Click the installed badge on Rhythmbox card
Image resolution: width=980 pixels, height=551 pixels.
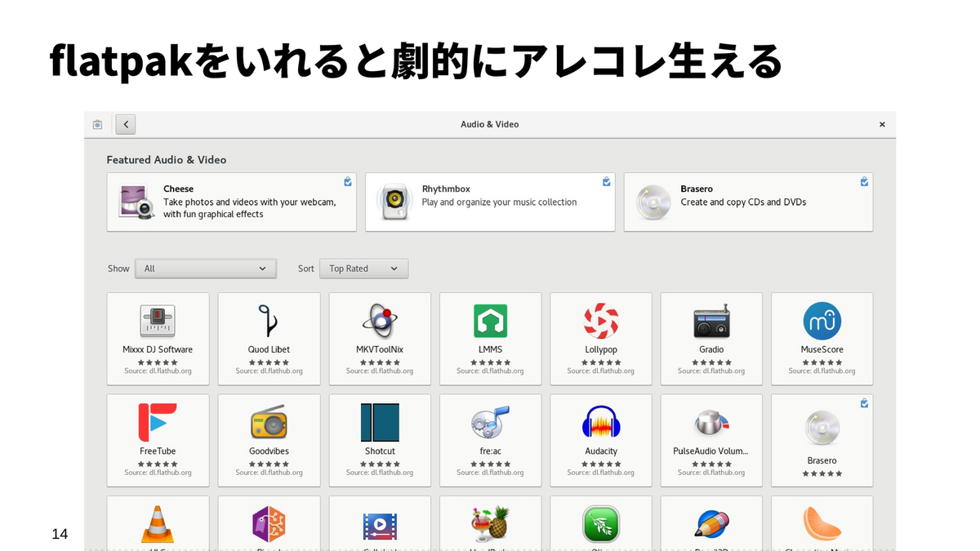pos(606,181)
